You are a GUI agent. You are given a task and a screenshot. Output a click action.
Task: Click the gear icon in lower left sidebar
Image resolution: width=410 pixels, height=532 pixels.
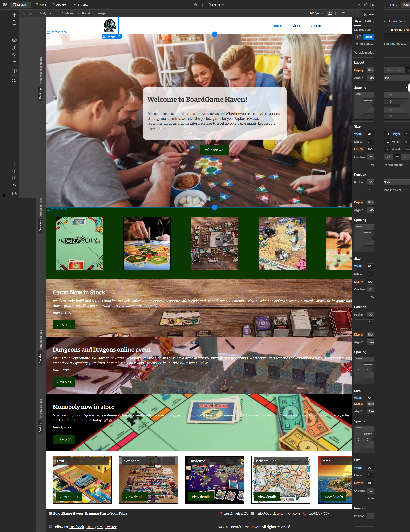click(x=14, y=163)
